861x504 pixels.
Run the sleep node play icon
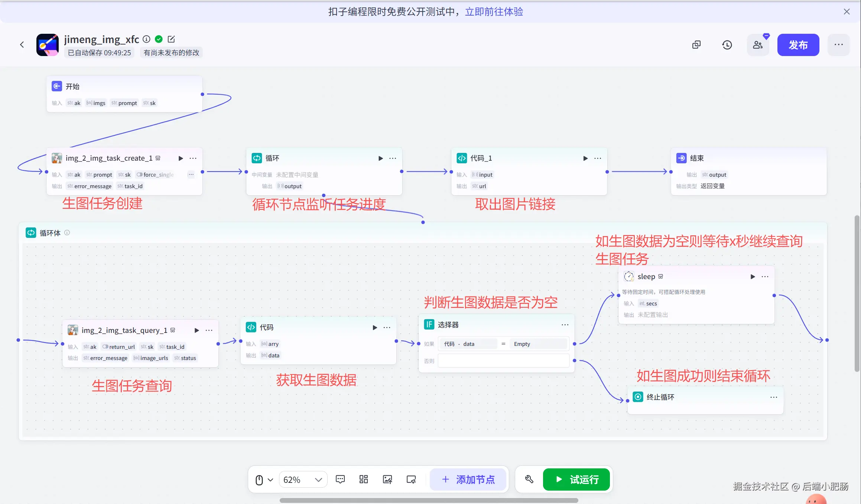pos(753,276)
